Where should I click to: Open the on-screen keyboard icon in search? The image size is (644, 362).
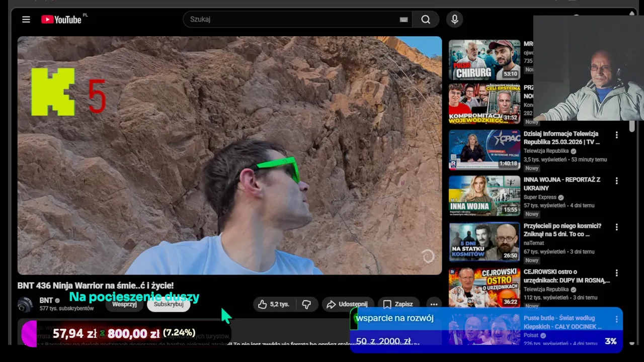point(404,20)
